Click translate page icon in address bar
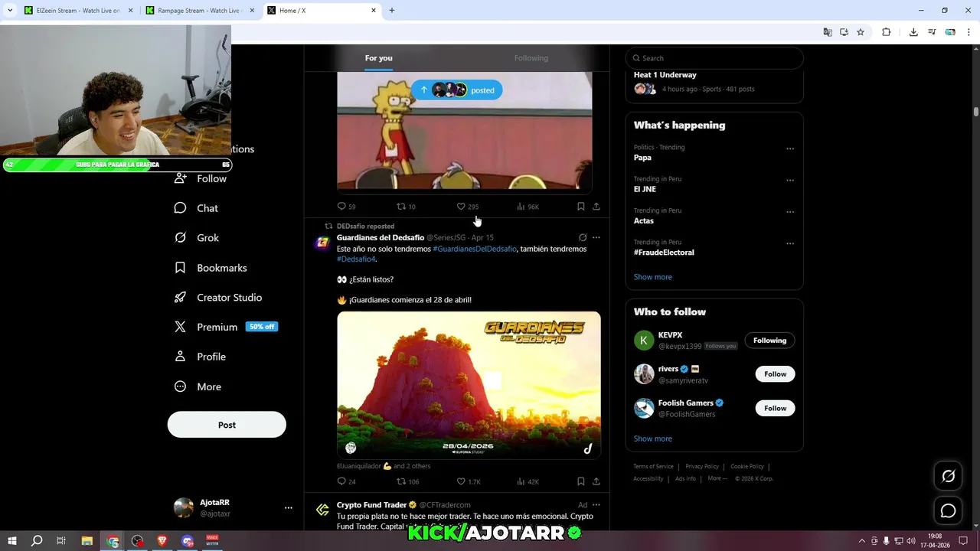 828,32
